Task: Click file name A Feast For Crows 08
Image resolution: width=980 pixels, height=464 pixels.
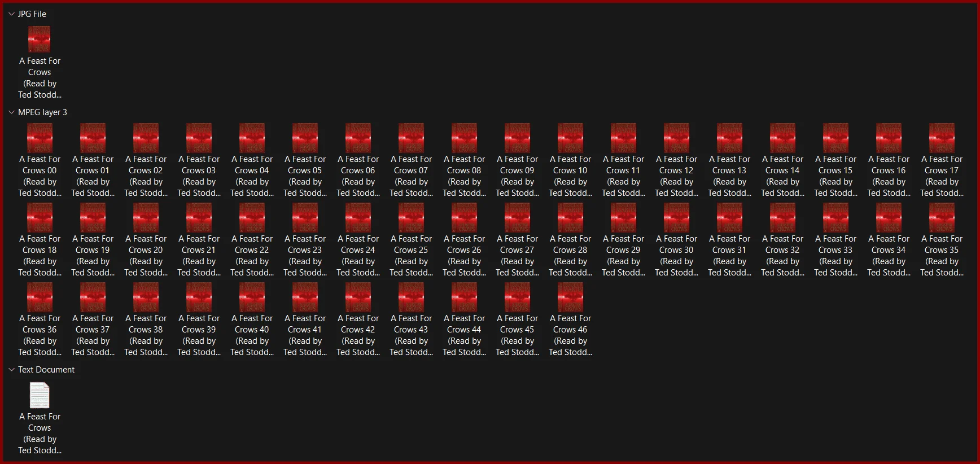Action: (x=464, y=176)
